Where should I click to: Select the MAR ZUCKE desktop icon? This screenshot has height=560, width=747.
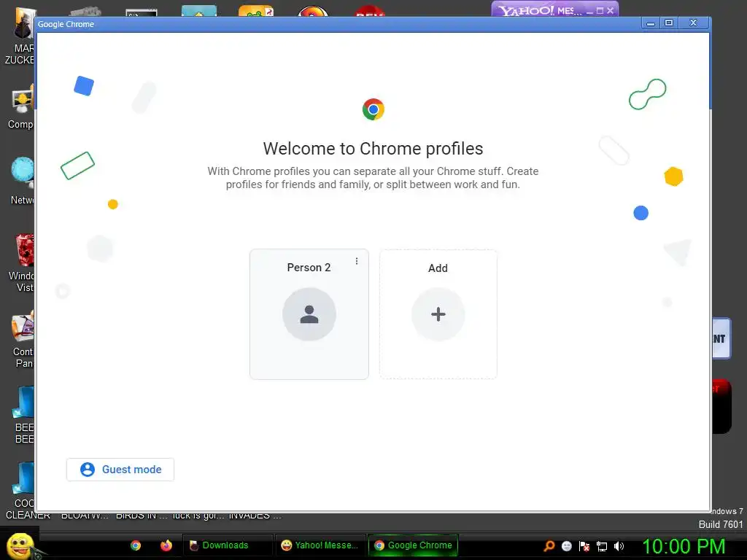(x=19, y=36)
